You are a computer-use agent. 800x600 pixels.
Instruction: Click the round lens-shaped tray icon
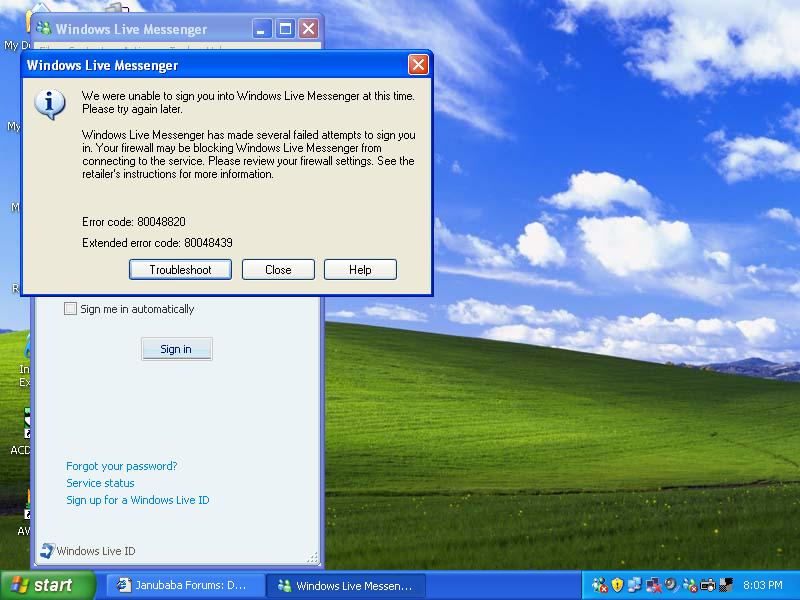[x=671, y=585]
